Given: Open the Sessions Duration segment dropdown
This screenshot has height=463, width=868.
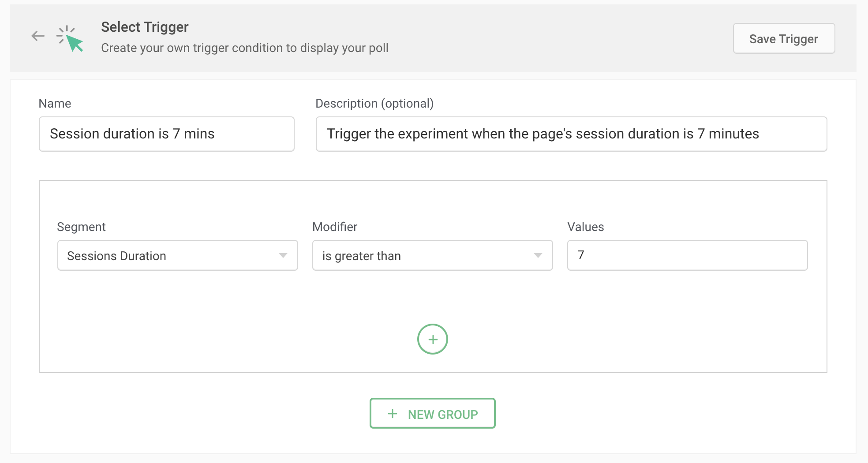Looking at the screenshot, I should [x=168, y=256].
